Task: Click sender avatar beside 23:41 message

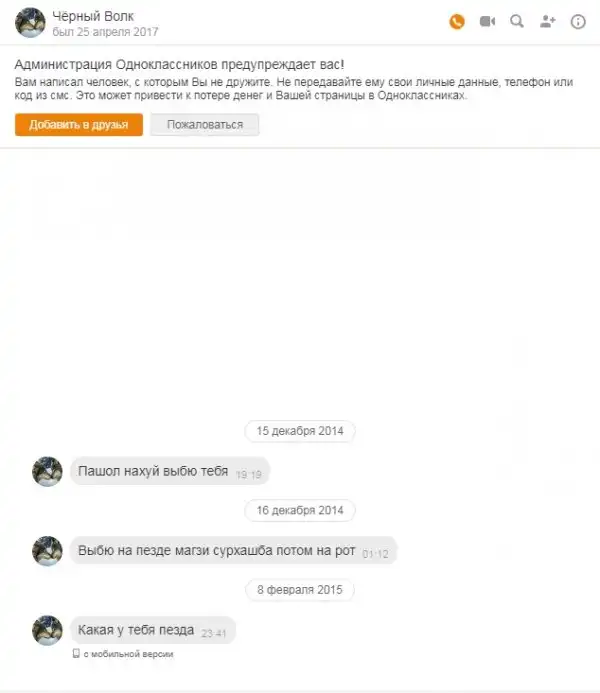Action: coord(47,630)
